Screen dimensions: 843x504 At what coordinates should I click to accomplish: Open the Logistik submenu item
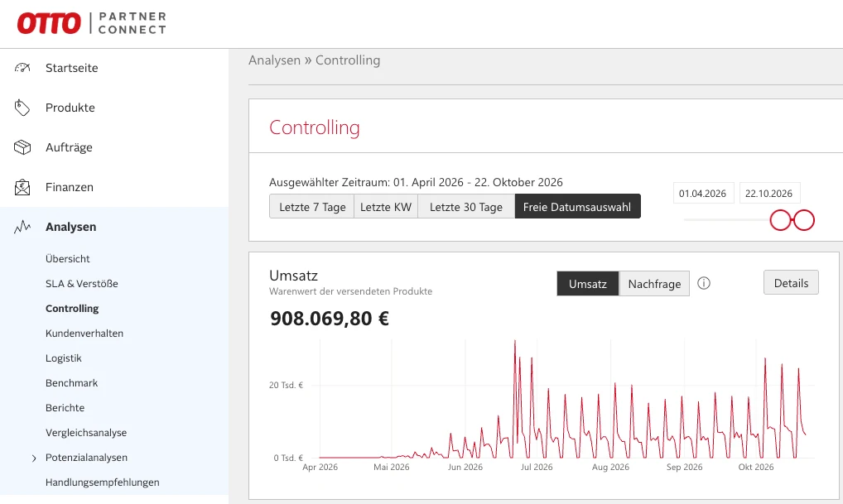(64, 358)
